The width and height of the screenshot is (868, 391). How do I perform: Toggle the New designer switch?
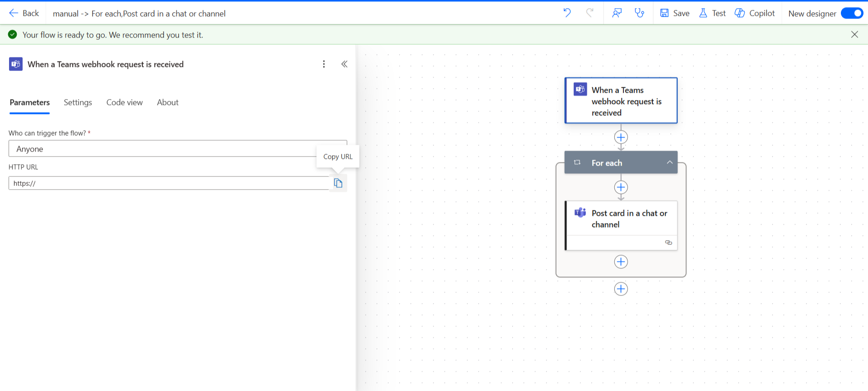[852, 13]
